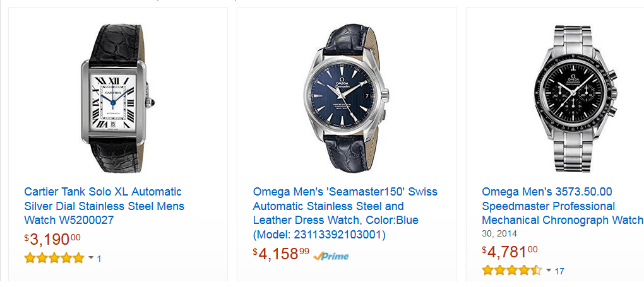Click the half star in Speedmaster rating
Image resolution: width=644 pixels, height=287 pixels.
537,270
